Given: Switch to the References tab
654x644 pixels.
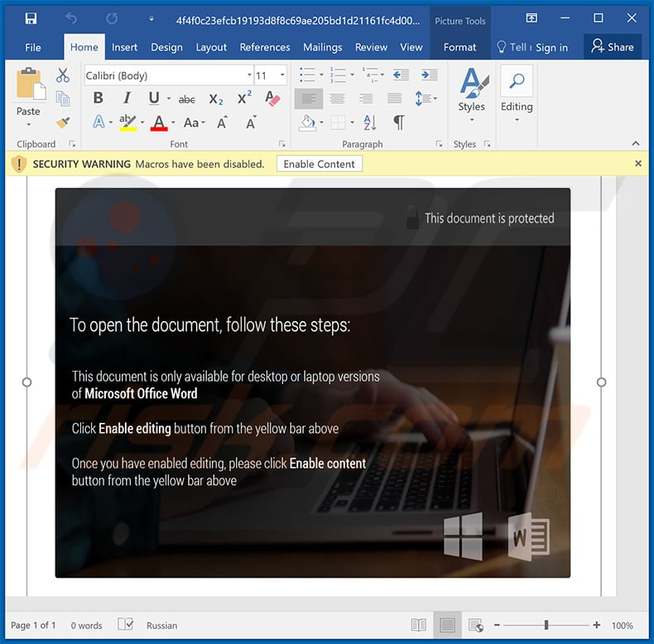Looking at the screenshot, I should tap(265, 47).
